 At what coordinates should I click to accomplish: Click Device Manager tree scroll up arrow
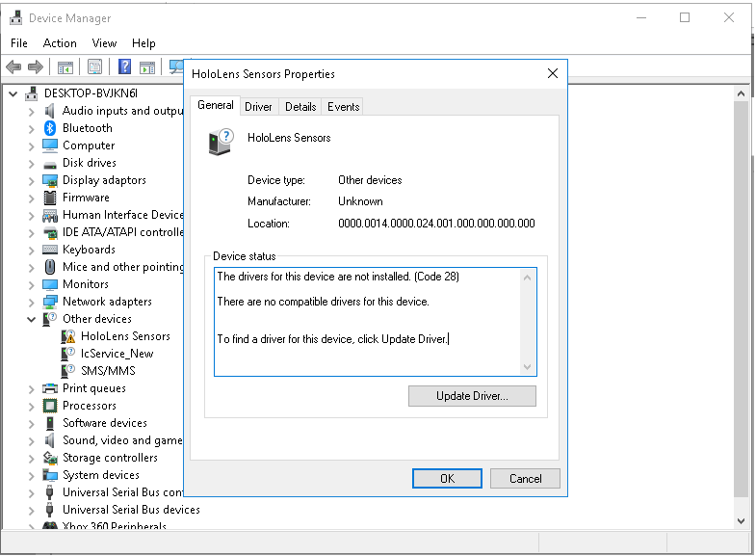741,93
